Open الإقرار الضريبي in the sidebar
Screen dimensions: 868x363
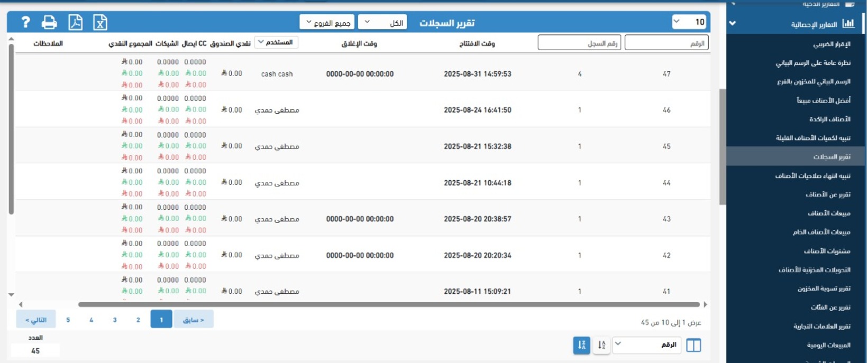point(831,44)
